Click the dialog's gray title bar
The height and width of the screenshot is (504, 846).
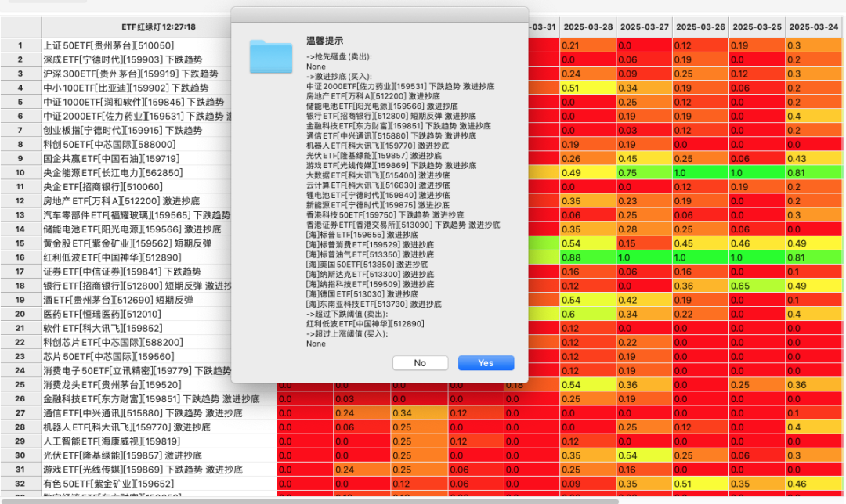coord(379,15)
